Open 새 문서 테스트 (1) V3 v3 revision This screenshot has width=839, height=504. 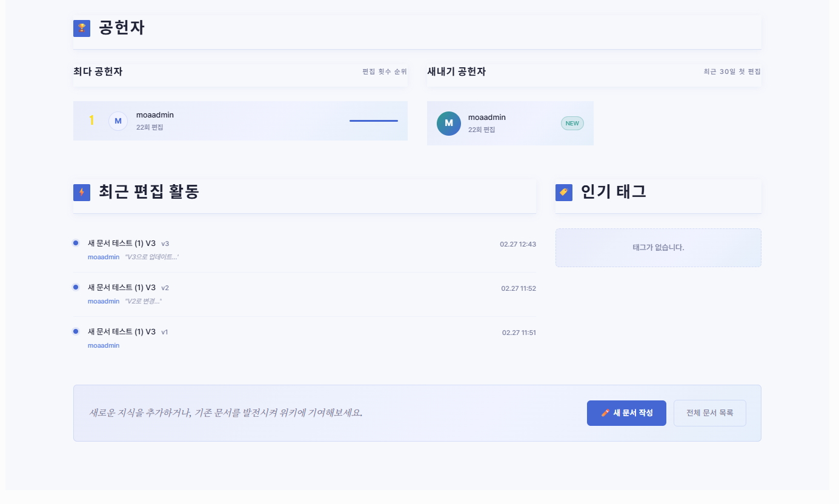pos(122,244)
